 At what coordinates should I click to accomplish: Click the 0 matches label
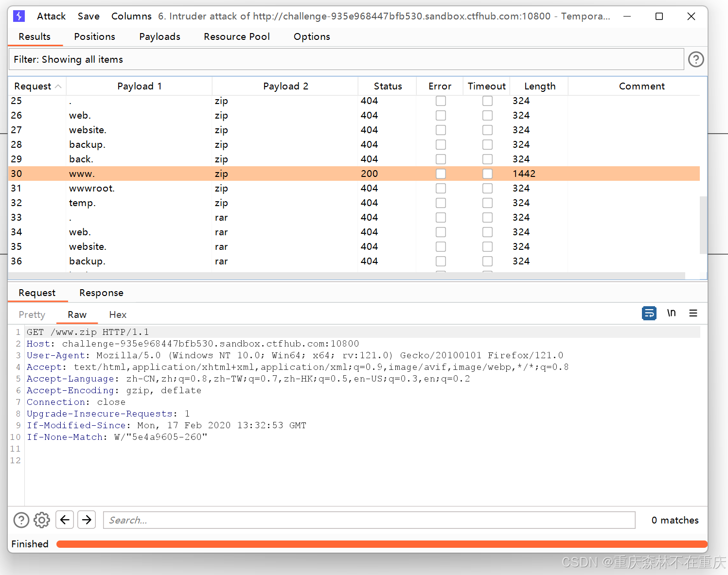pos(675,520)
